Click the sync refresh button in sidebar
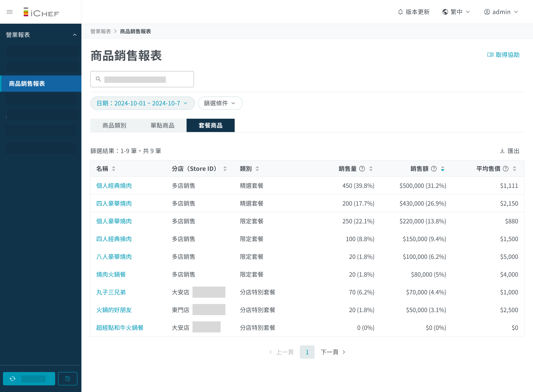 pos(29,379)
